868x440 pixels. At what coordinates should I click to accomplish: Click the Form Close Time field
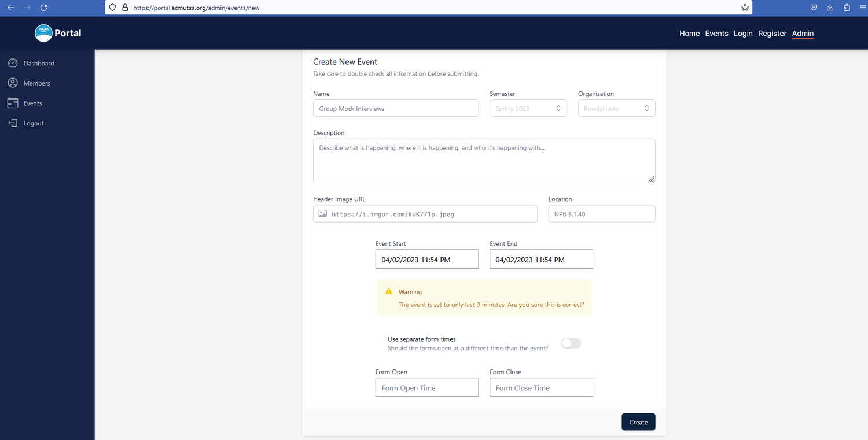click(x=541, y=387)
